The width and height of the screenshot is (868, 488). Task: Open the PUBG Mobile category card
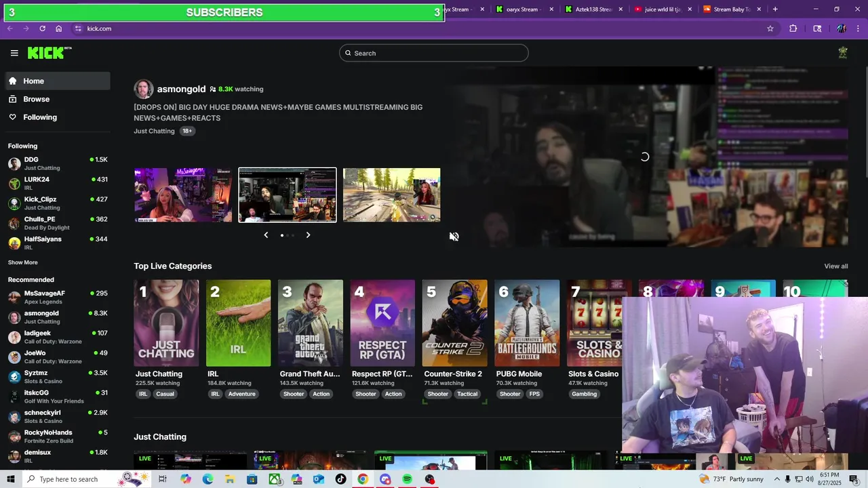click(x=527, y=323)
